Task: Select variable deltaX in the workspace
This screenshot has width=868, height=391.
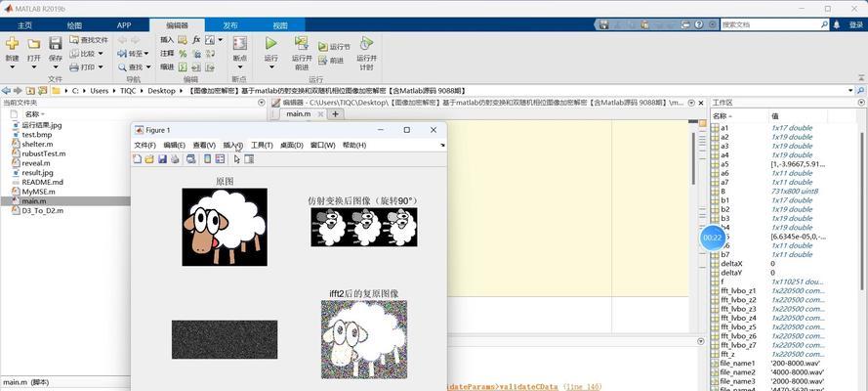Action: tap(732, 264)
